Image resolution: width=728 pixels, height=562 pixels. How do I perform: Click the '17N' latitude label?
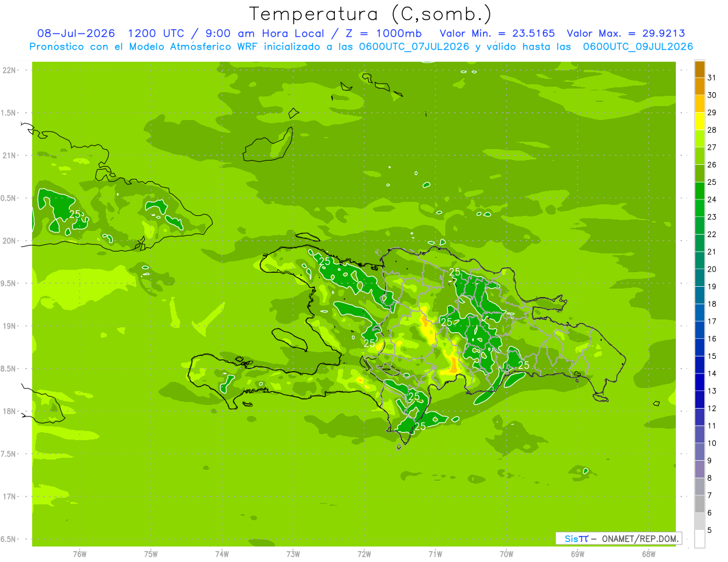[x=10, y=497]
